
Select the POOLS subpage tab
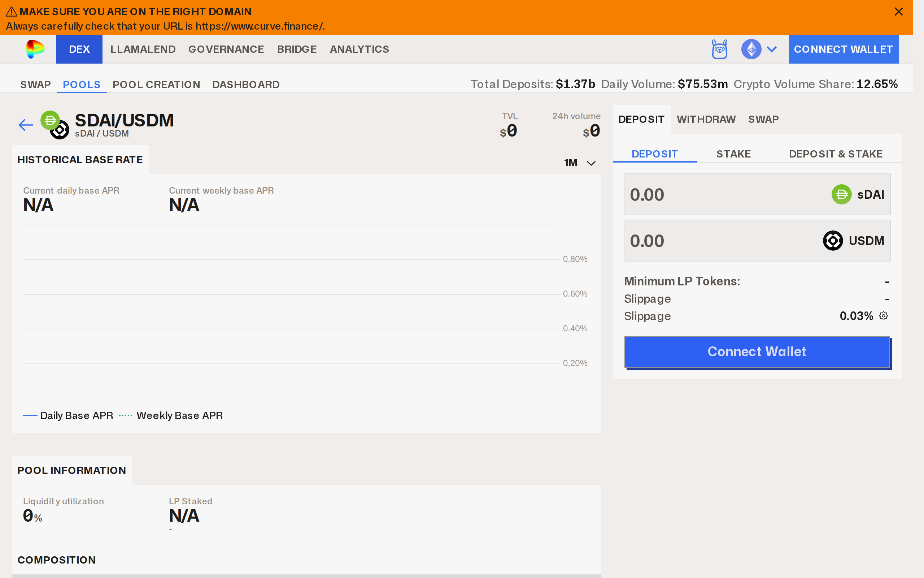82,85
